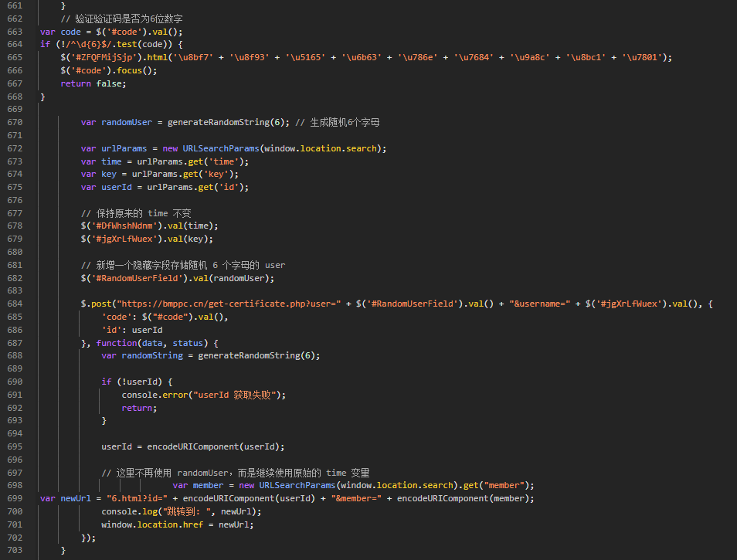Click line number 684 in the gutter
This screenshot has width=737, height=560.
tap(15, 304)
